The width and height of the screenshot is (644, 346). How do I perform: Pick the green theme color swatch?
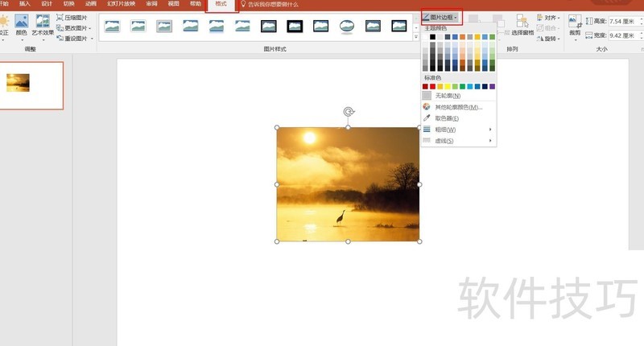click(x=492, y=37)
